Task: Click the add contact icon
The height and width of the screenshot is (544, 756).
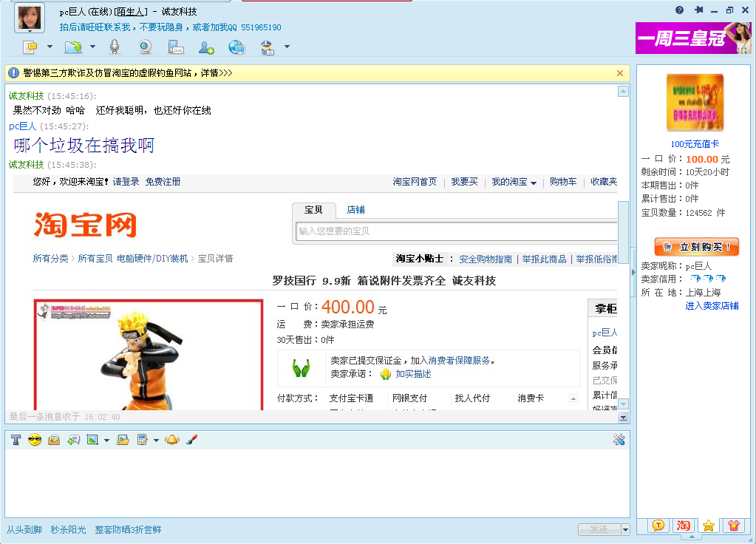Action: click(206, 47)
